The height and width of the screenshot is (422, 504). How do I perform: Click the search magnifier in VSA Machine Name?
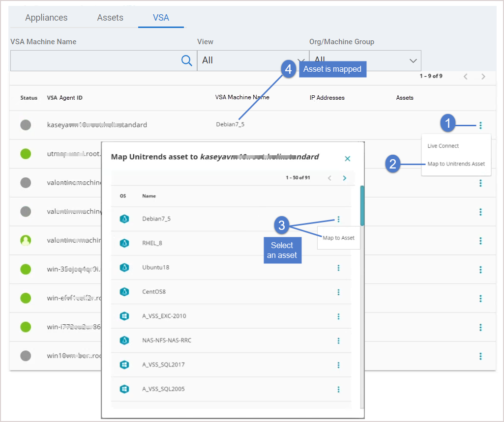tap(186, 60)
